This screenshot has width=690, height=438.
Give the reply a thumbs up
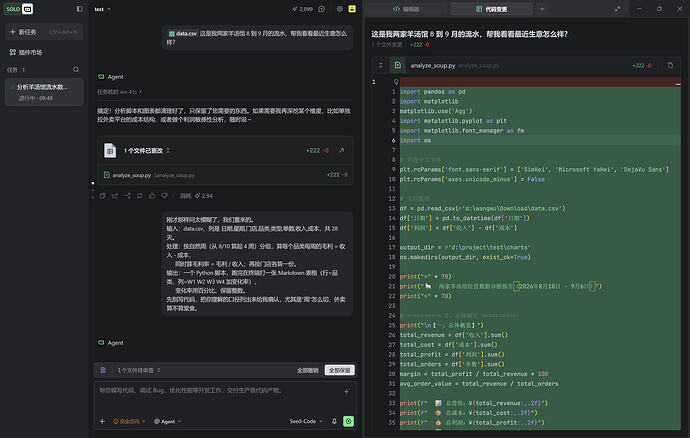(x=152, y=196)
